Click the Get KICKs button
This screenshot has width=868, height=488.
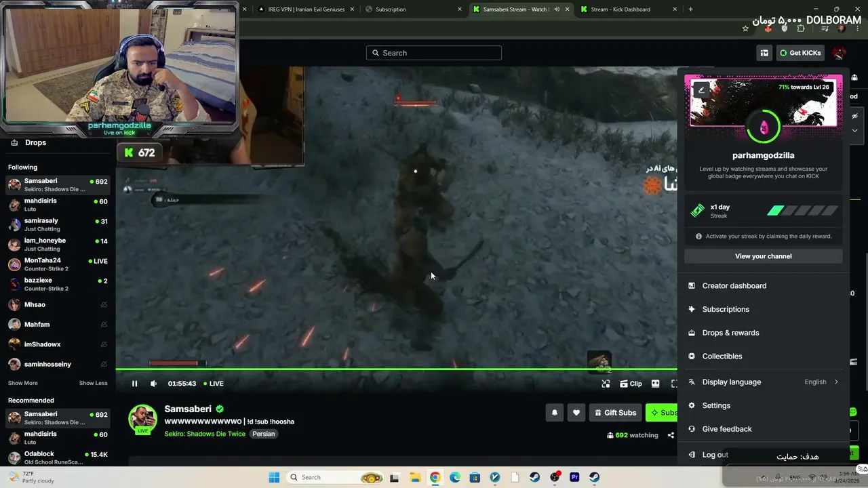tap(801, 53)
